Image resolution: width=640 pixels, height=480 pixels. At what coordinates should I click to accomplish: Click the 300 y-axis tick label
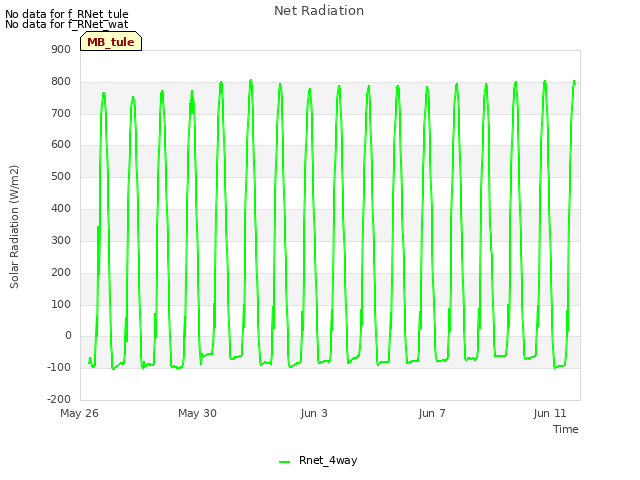(x=61, y=240)
